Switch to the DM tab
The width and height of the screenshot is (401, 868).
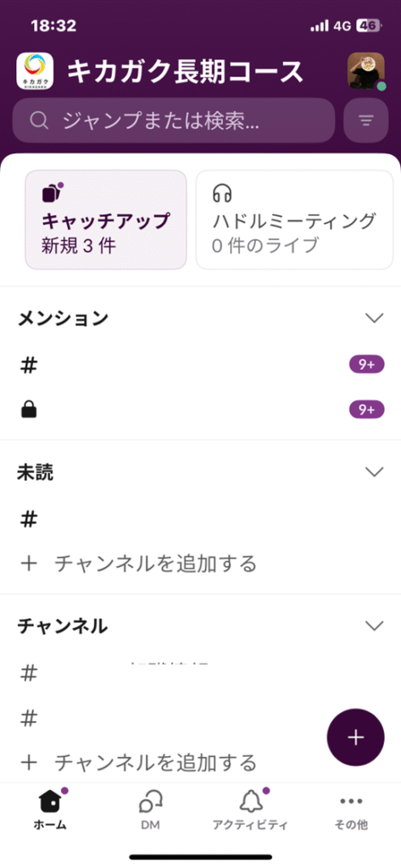click(x=150, y=810)
